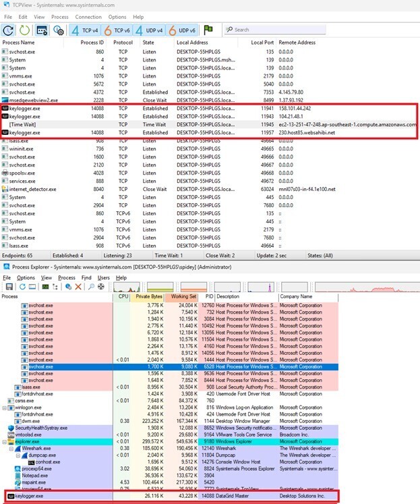The height and width of the screenshot is (504, 420).
Task: Open the TCPView Process menu
Action: [60, 17]
